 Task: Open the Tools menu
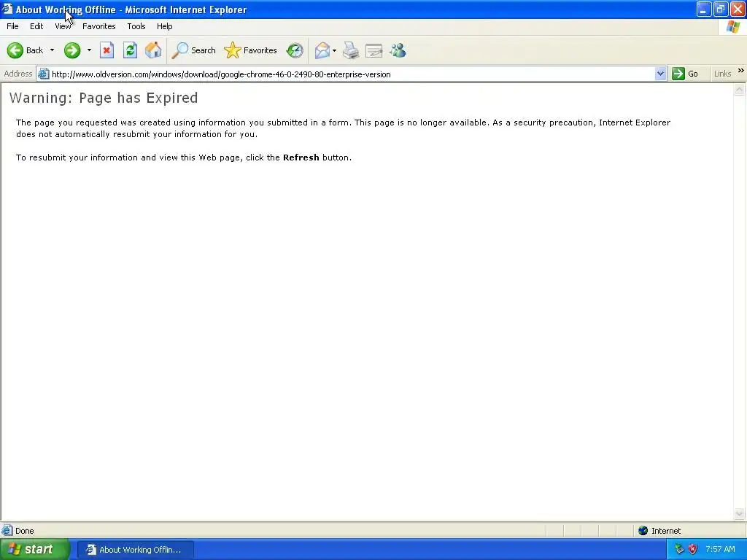[x=136, y=26]
